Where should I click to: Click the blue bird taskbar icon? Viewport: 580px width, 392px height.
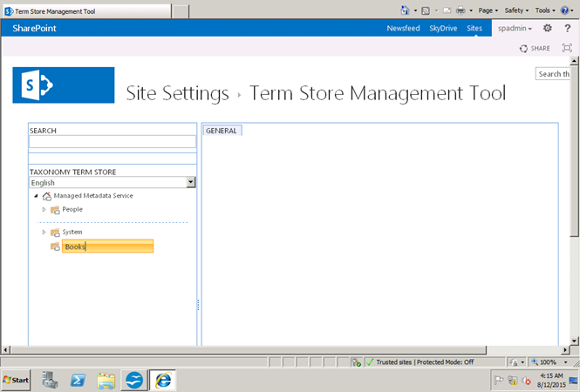coord(134,380)
